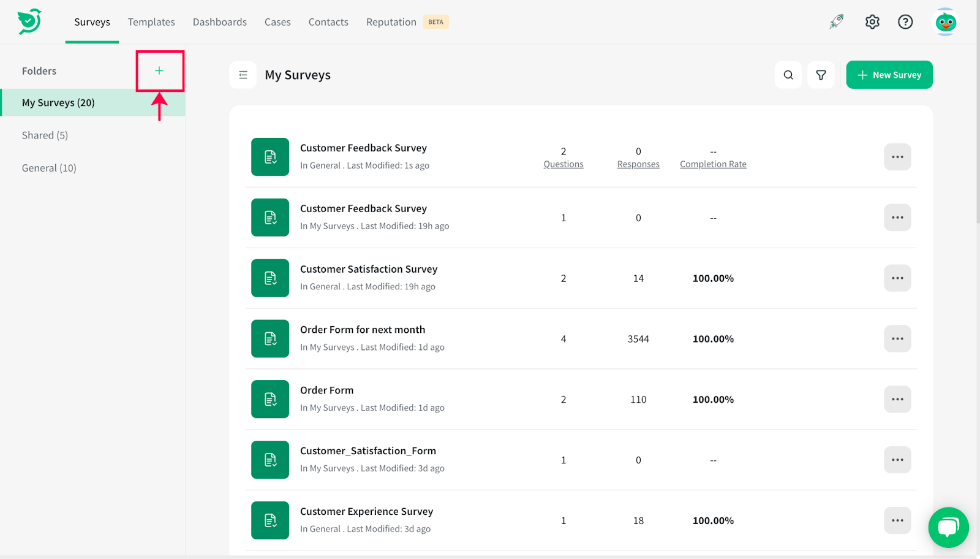This screenshot has height=559, width=980.
Task: Open the help question mark icon
Action: coord(905,21)
